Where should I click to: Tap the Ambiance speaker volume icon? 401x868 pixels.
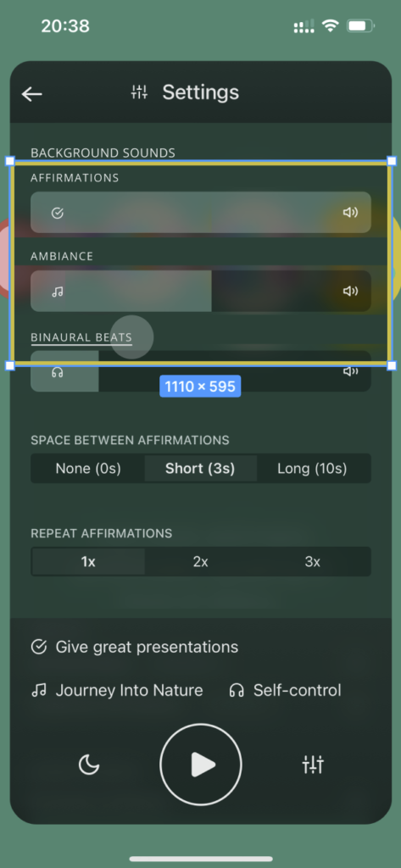click(350, 292)
